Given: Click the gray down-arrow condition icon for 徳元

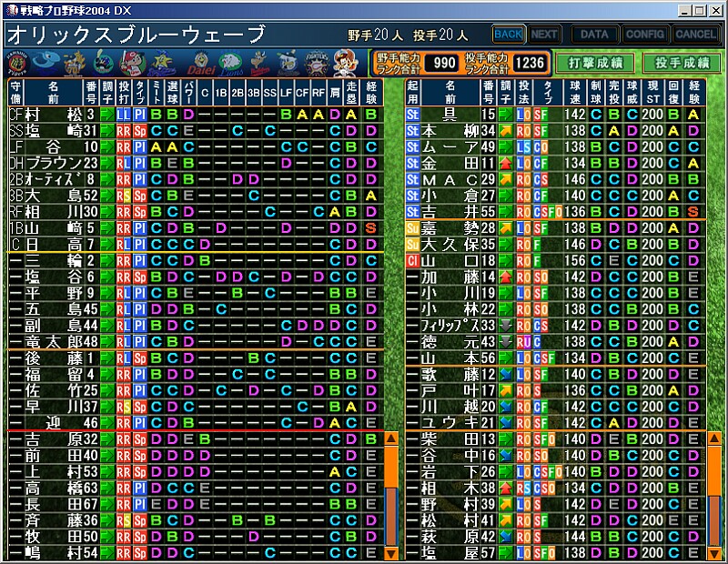Looking at the screenshot, I should [505, 342].
